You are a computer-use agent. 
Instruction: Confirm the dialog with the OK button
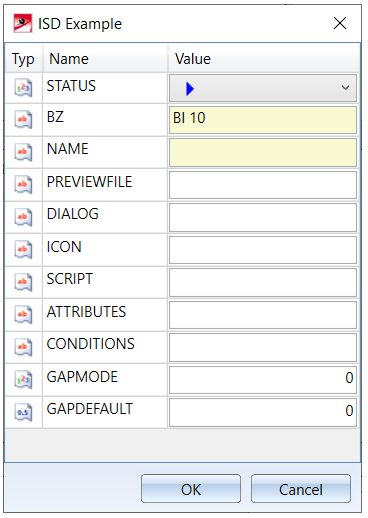click(191, 489)
